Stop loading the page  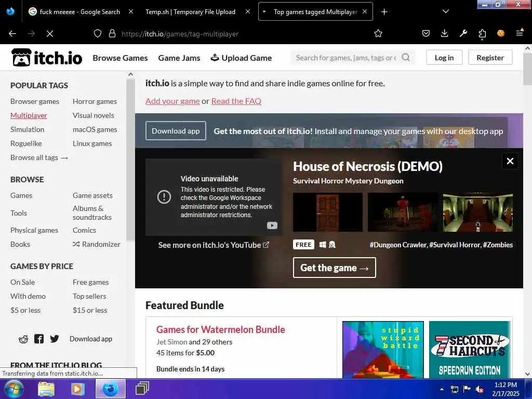coord(50,34)
